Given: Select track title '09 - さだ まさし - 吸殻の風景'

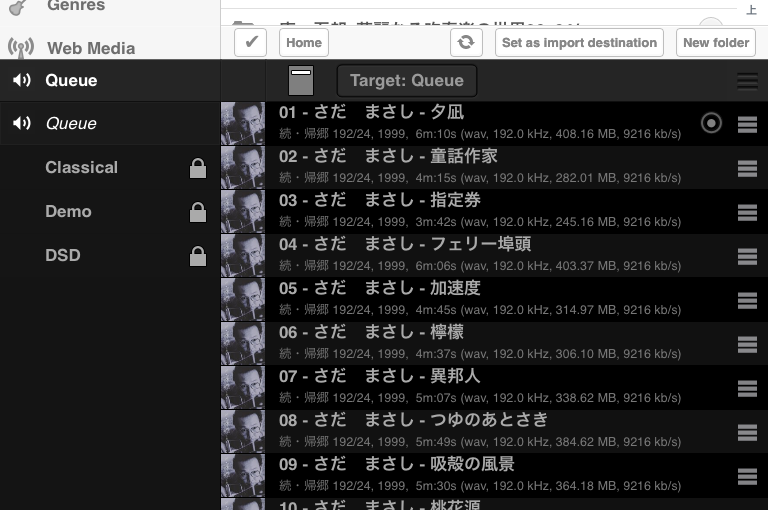Looking at the screenshot, I should [x=397, y=464].
